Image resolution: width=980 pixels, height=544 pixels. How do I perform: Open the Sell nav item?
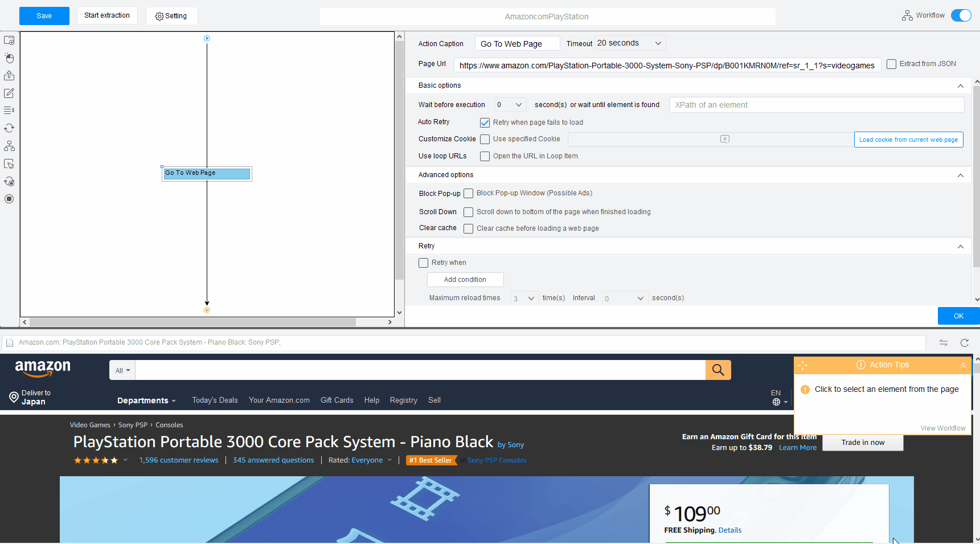434,400
